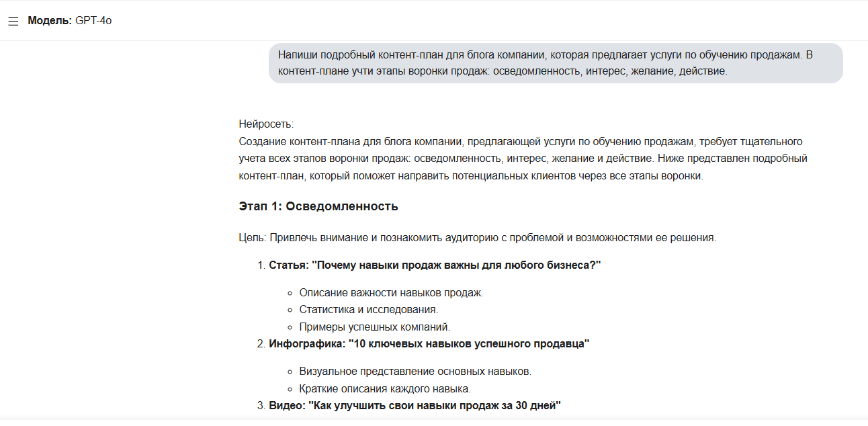Click the "Описание важности навыков продаж" bullet
Screen dimensions: 868x426
pyautogui.click(x=391, y=293)
